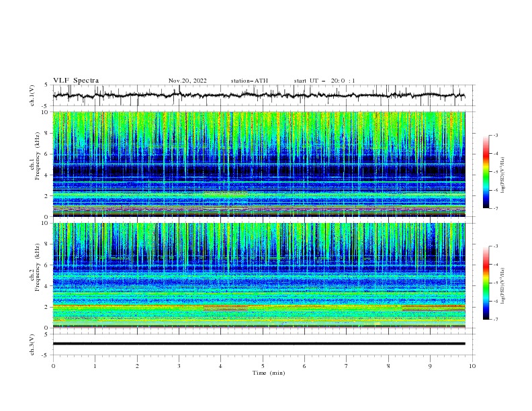Click the ch.2 colorbar "log(PSD)(V²/Hz)" label
This screenshot has width=532, height=411.
(503, 285)
